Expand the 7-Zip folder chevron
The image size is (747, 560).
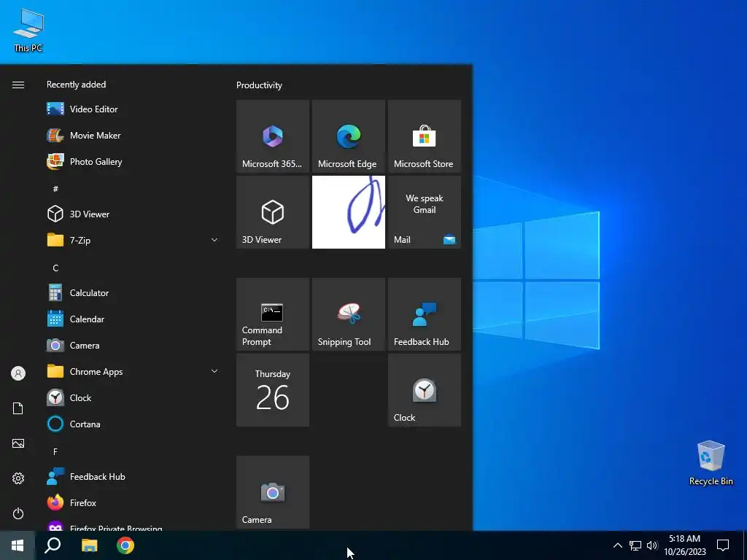tap(214, 240)
